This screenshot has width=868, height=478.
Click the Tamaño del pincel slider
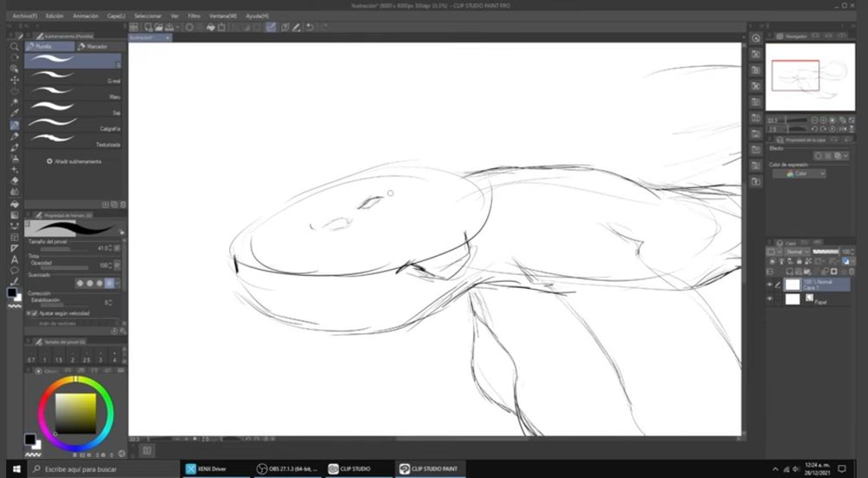tap(67, 248)
